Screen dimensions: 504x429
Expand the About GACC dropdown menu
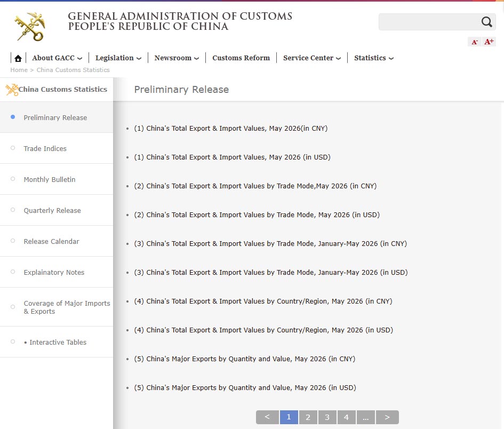click(57, 58)
